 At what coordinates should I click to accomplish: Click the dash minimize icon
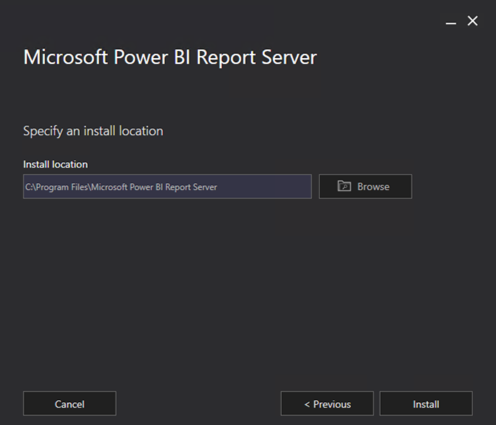451,23
